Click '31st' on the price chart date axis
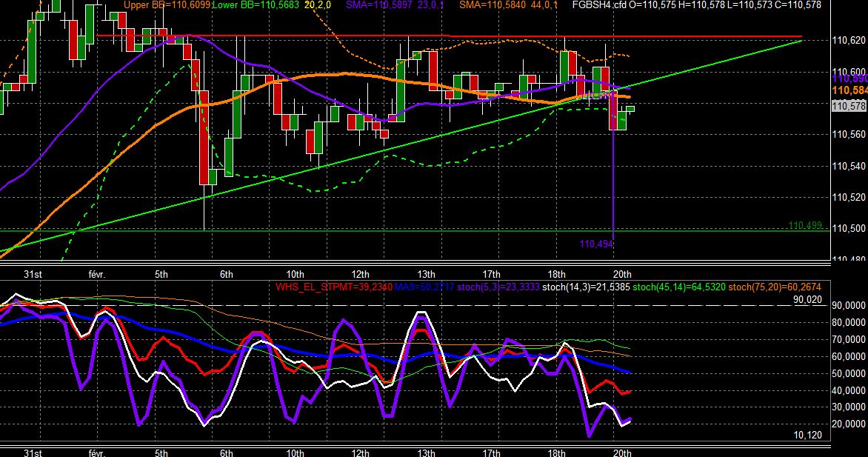868x457 pixels. click(x=33, y=274)
